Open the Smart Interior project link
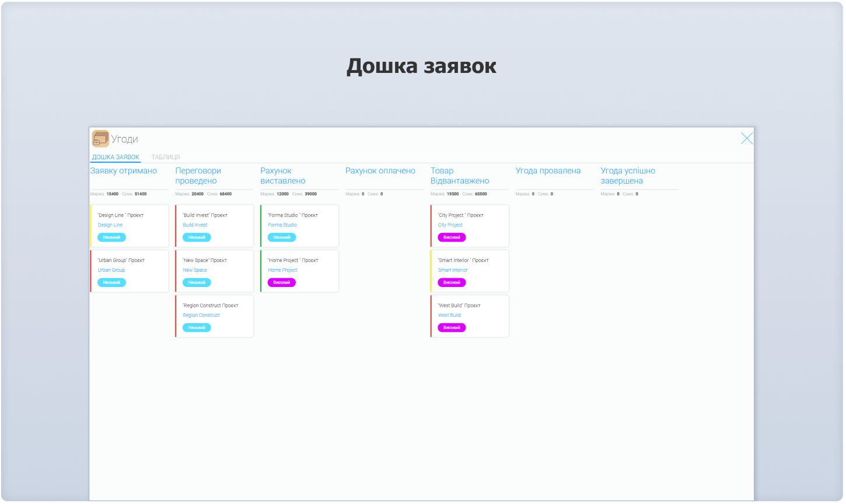 [452, 269]
